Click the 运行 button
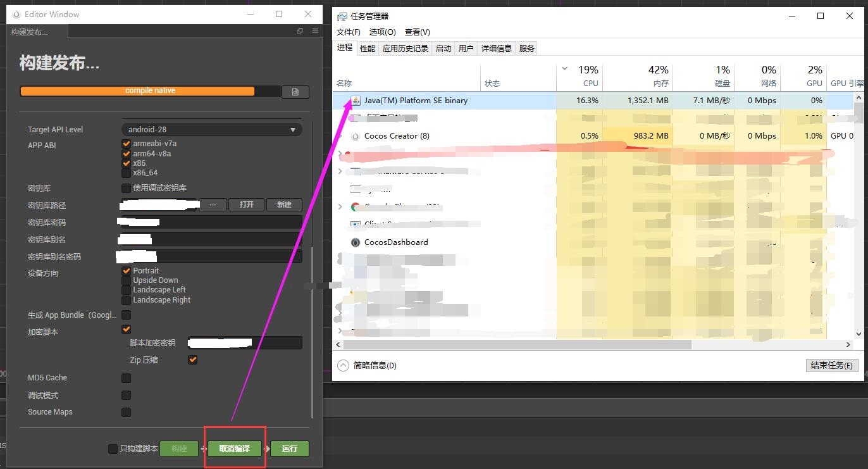 pyautogui.click(x=290, y=449)
